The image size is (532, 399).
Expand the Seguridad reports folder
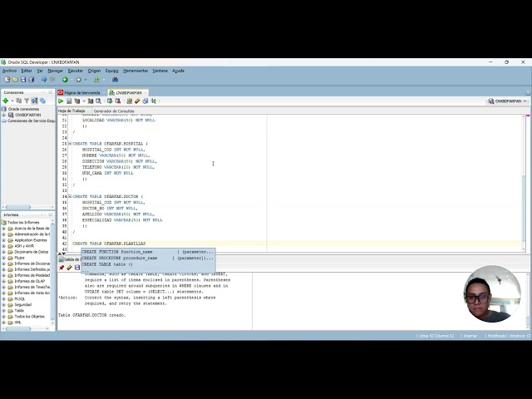pyautogui.click(x=3, y=305)
